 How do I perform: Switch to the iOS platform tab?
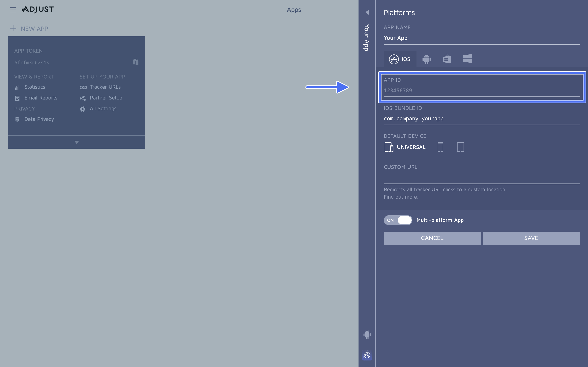[400, 59]
